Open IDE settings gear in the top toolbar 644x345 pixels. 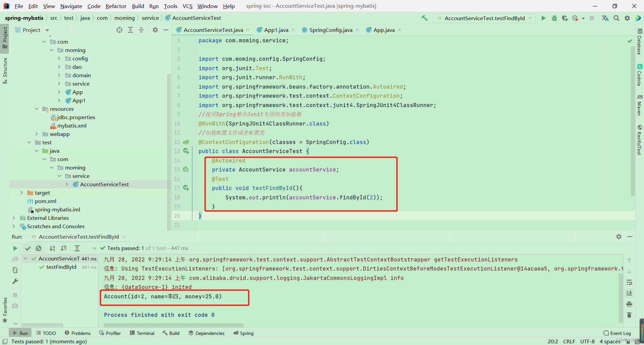pos(627,18)
